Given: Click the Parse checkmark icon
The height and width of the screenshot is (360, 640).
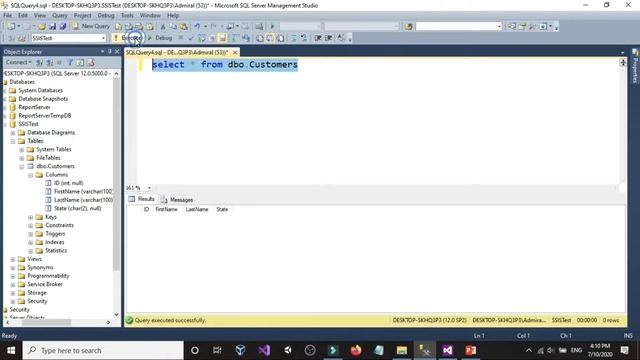Looking at the screenshot, I should pos(191,38).
